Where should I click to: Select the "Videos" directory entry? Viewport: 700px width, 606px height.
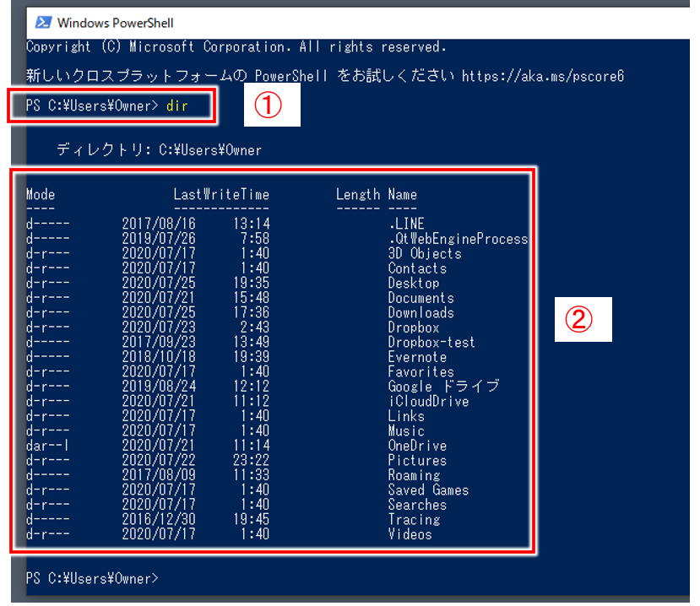pyautogui.click(x=410, y=534)
